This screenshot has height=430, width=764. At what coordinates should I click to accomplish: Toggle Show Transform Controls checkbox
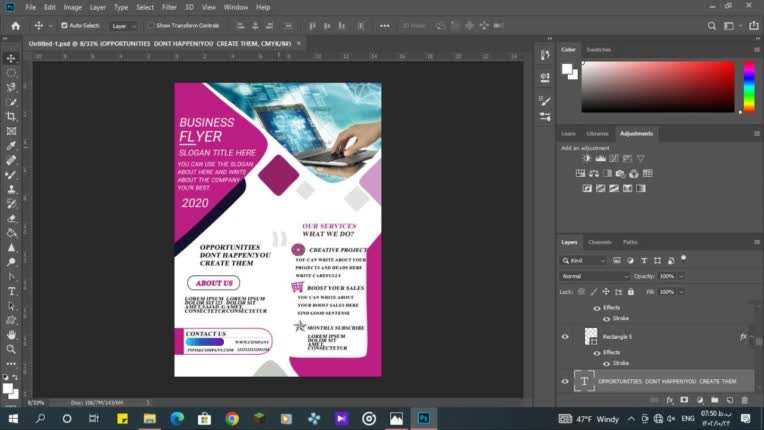pos(151,25)
